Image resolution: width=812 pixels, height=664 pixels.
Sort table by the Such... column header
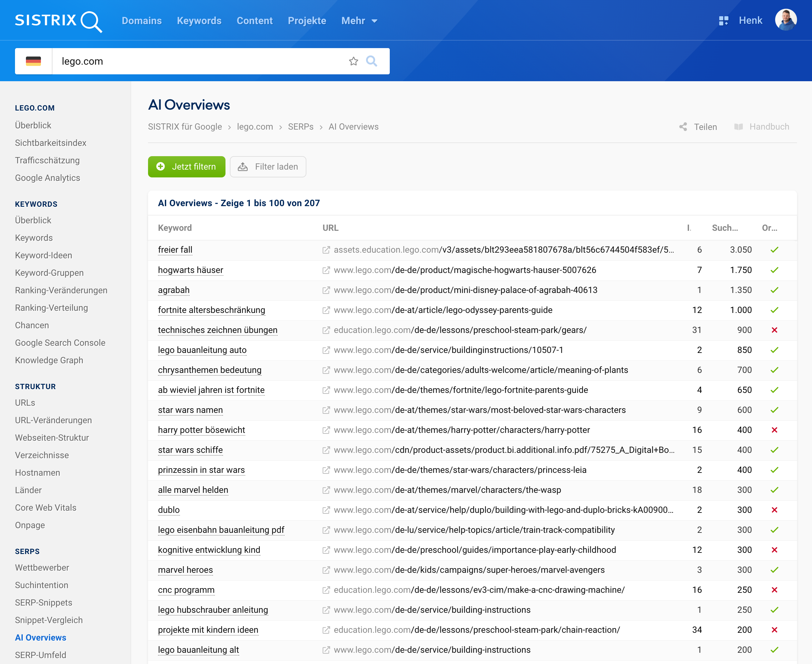click(x=725, y=228)
